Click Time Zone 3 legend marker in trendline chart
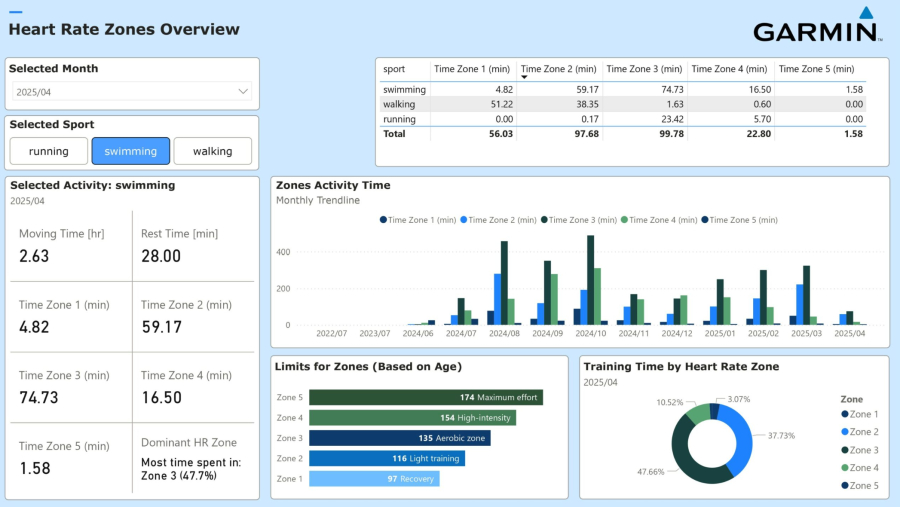Viewport: 900px width, 507px height. 545,219
